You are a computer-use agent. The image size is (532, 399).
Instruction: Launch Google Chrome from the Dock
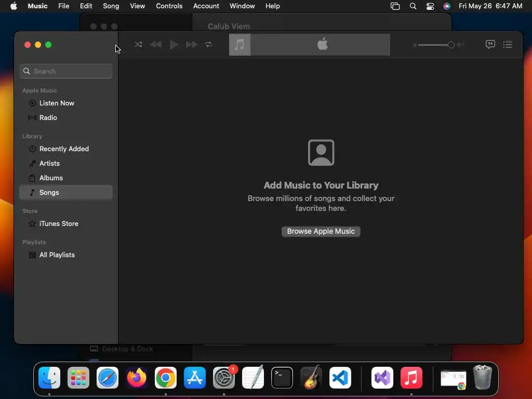click(x=166, y=378)
